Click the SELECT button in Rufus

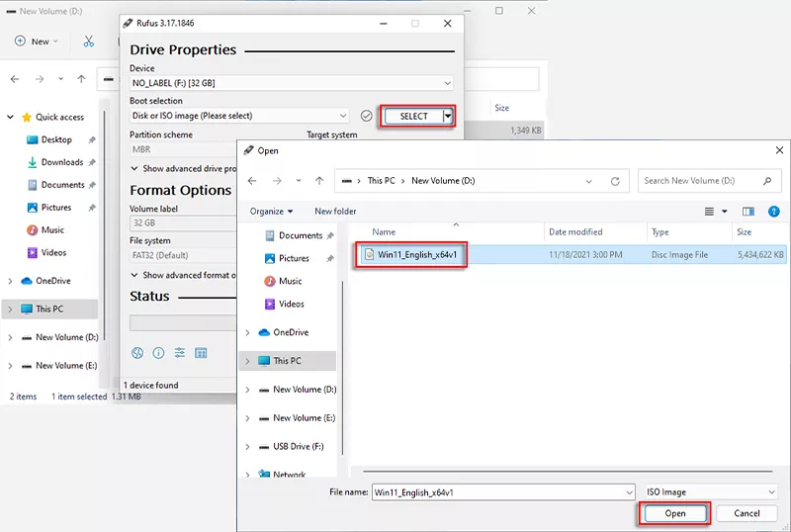click(413, 116)
